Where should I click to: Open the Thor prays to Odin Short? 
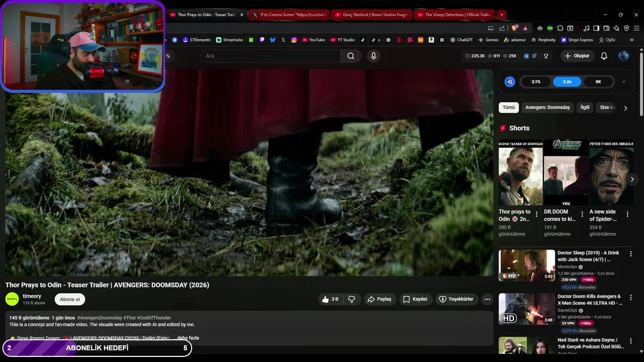pyautogui.click(x=520, y=173)
